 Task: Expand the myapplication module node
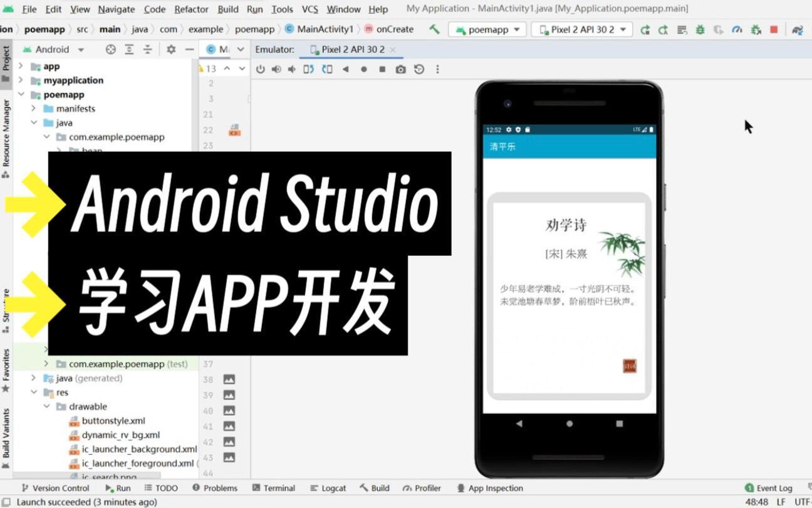click(21, 80)
